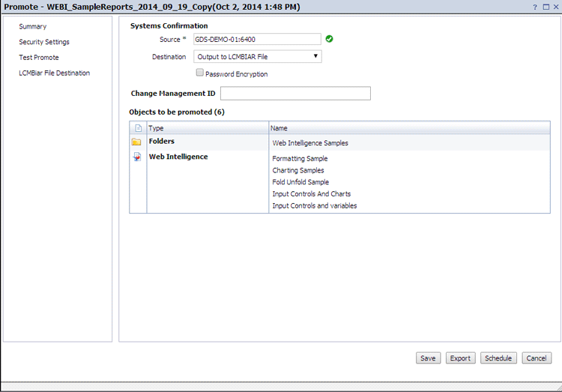The height and width of the screenshot is (392, 562).
Task: Click the Folders type folder icon
Action: coord(136,142)
